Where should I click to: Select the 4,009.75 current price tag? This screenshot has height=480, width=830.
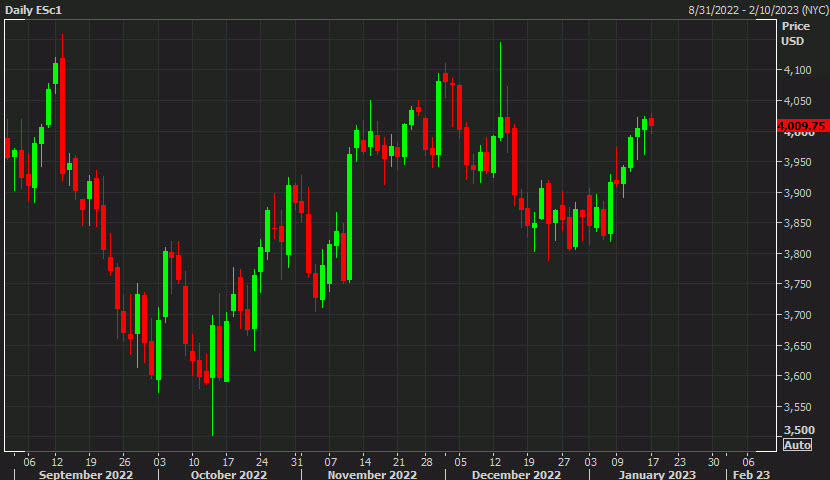801,126
